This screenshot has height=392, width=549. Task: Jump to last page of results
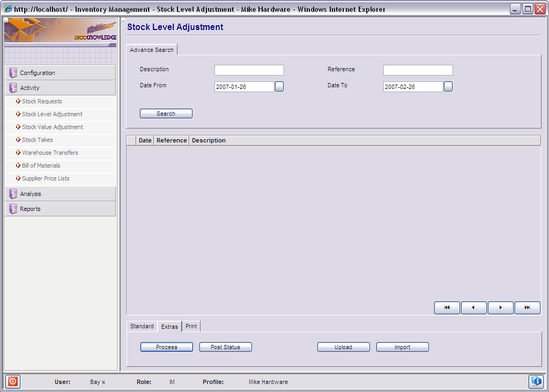coord(527,308)
